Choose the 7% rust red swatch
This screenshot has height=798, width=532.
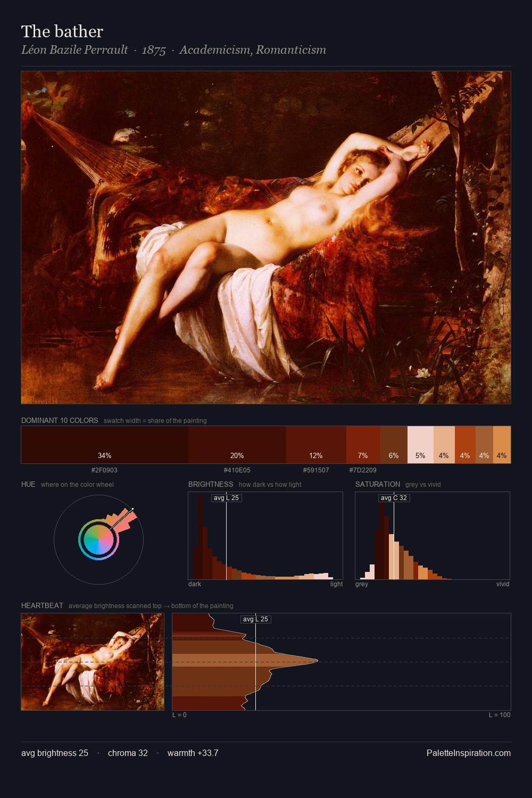pos(363,445)
